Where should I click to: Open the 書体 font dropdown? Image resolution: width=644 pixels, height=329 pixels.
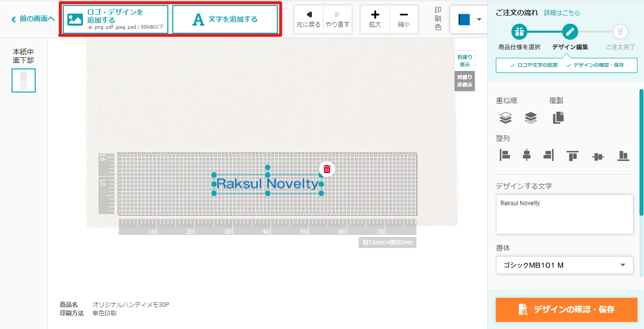[x=565, y=265]
